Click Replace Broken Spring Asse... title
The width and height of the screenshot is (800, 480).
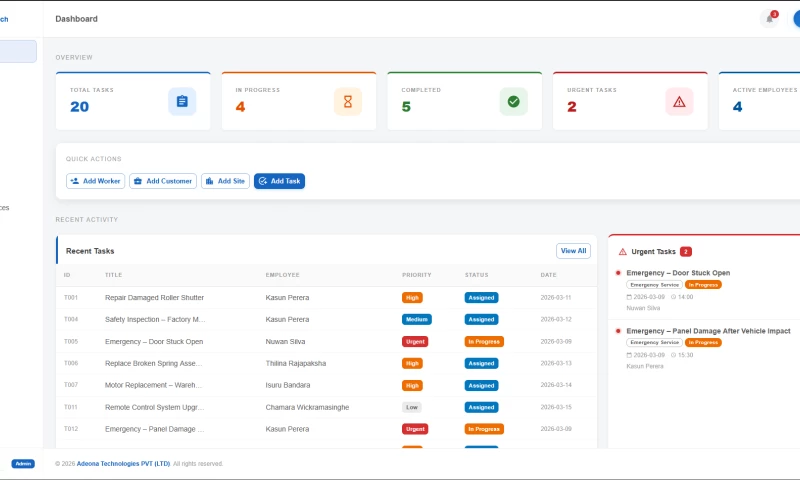click(x=154, y=363)
